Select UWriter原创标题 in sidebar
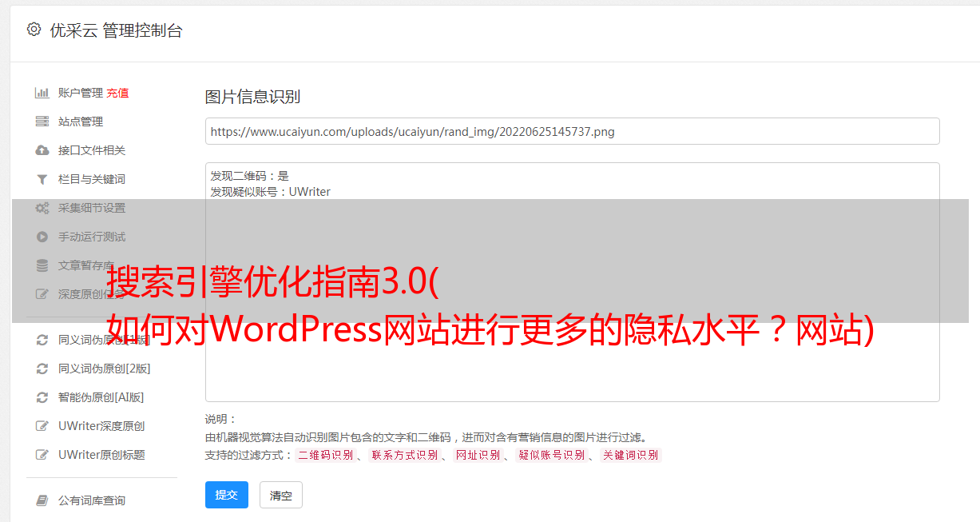Viewport: 980px width, 522px height. [x=101, y=455]
